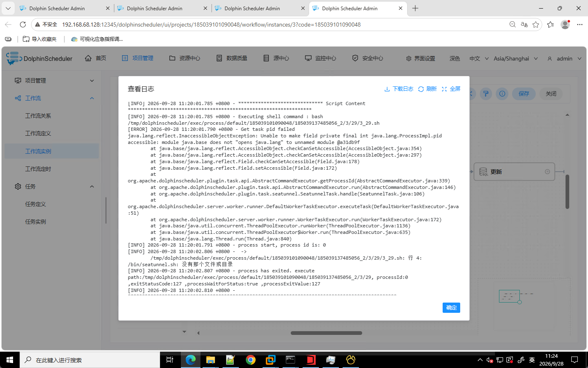588x368 pixels.
Task: Open 项目管理 in top navigation
Action: click(x=138, y=58)
